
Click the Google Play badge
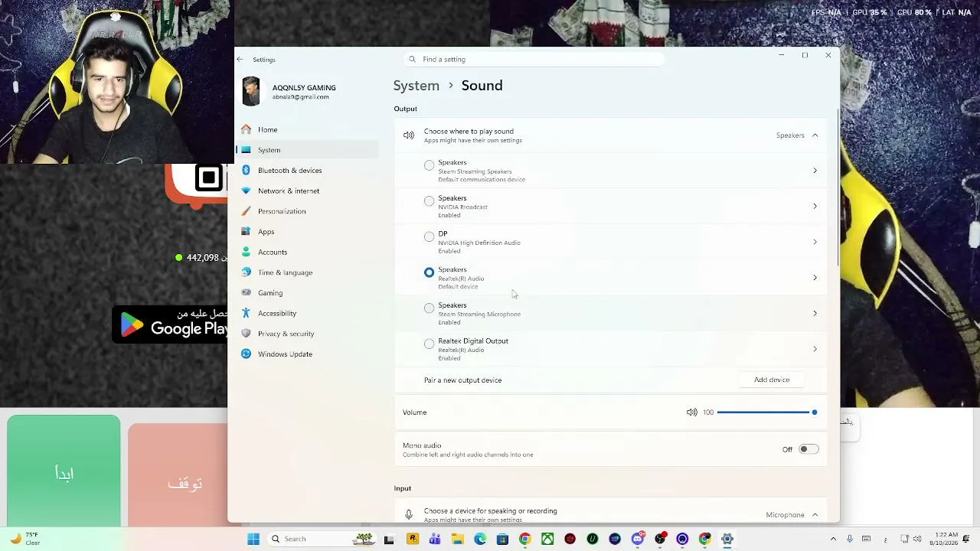point(170,324)
